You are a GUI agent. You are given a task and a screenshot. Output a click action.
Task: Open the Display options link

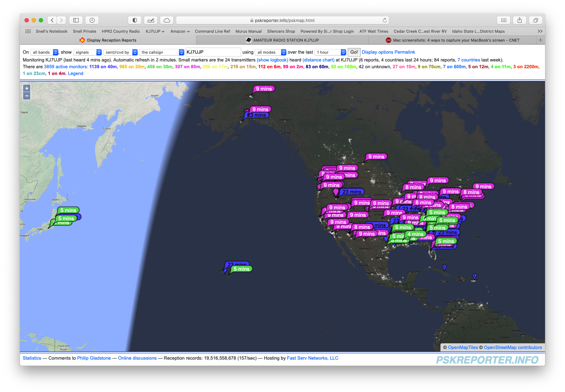coord(376,52)
